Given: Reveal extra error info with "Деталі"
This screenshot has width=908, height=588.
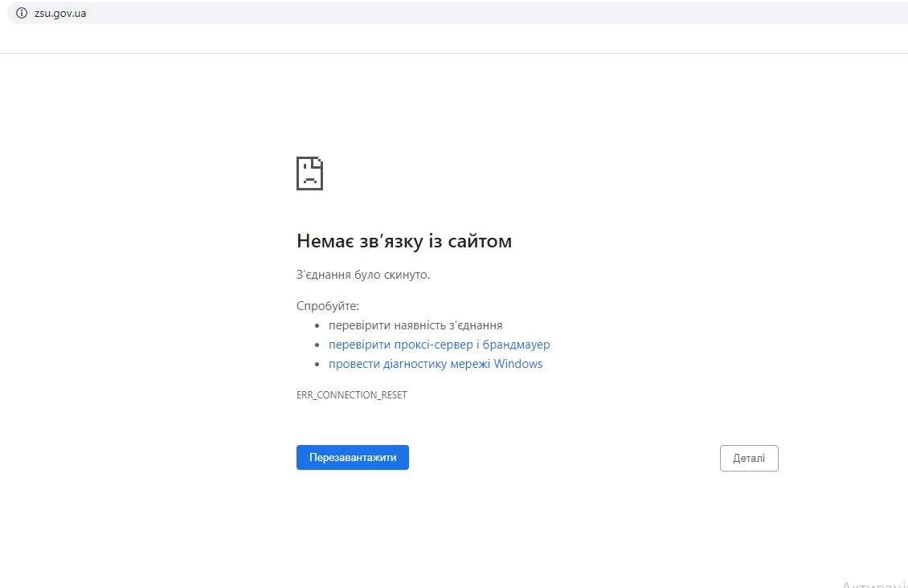Looking at the screenshot, I should click(748, 458).
